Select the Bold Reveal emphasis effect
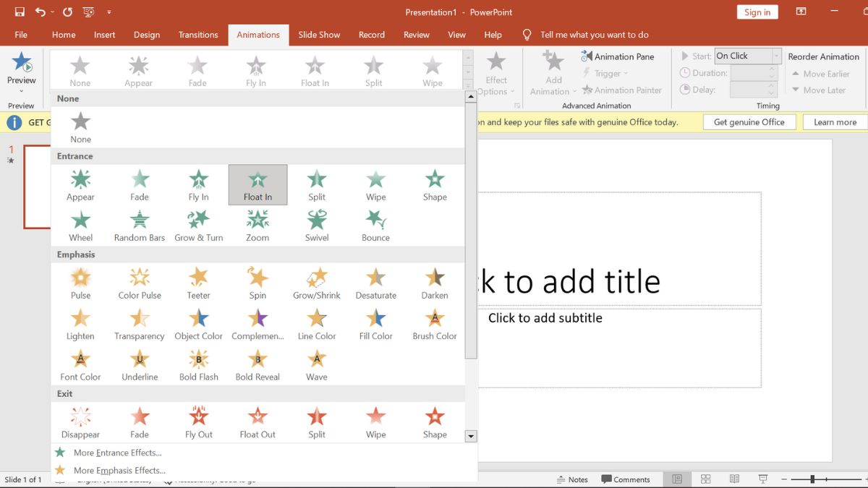The image size is (868, 488). point(258,364)
